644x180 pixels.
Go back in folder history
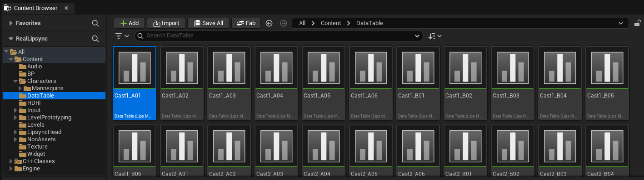pos(269,23)
